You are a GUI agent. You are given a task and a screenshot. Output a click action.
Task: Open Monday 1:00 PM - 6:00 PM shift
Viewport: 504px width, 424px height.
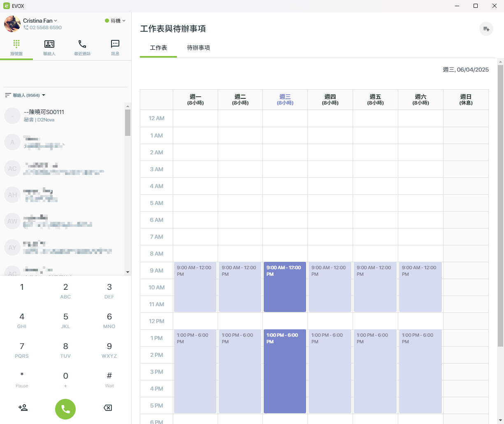click(195, 371)
